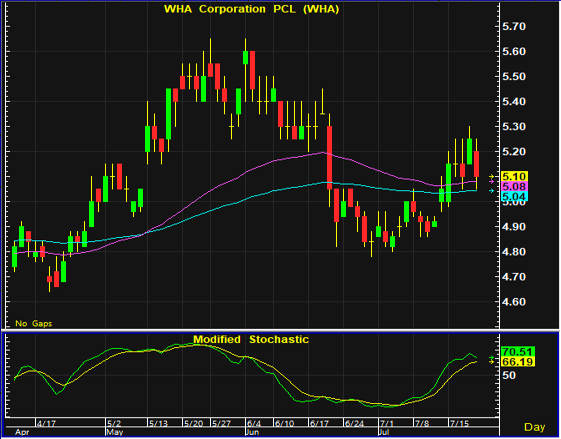
Task: Click the cyan 5.04 moving average tag
Action: pos(514,196)
